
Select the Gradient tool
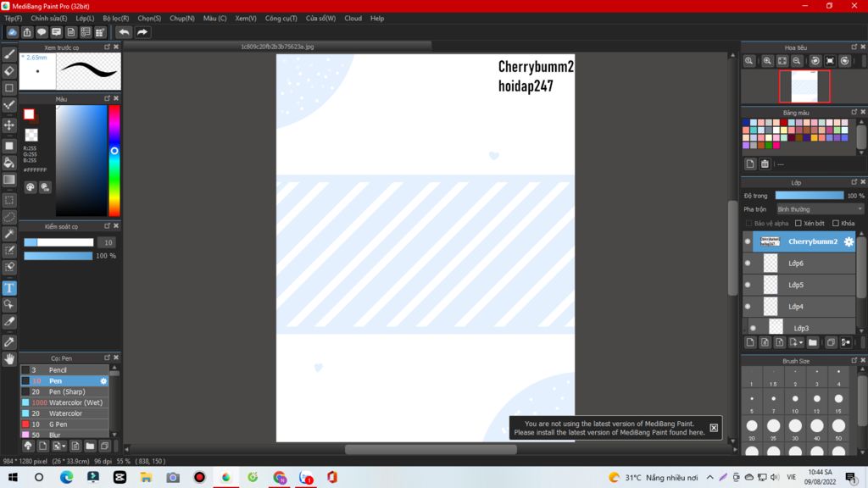pos(9,180)
